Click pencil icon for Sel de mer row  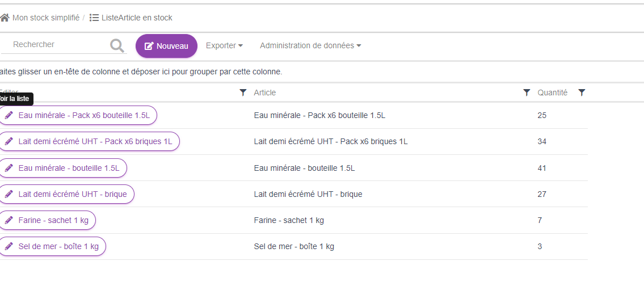[9, 246]
